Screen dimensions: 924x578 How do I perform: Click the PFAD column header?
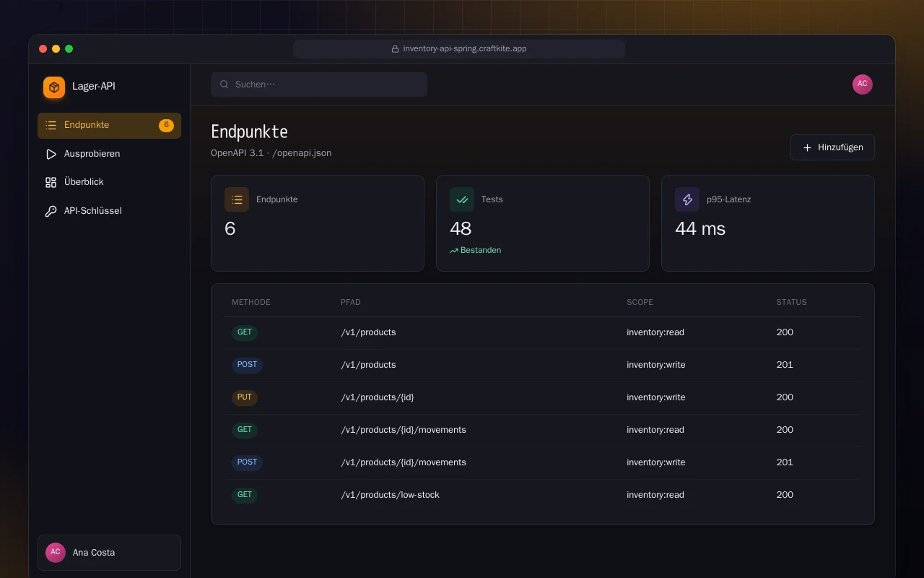click(351, 303)
